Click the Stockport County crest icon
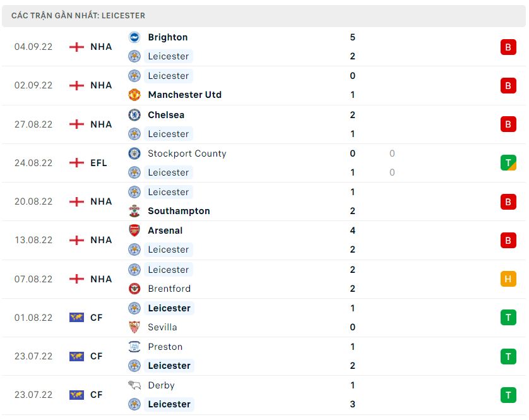 click(134, 153)
